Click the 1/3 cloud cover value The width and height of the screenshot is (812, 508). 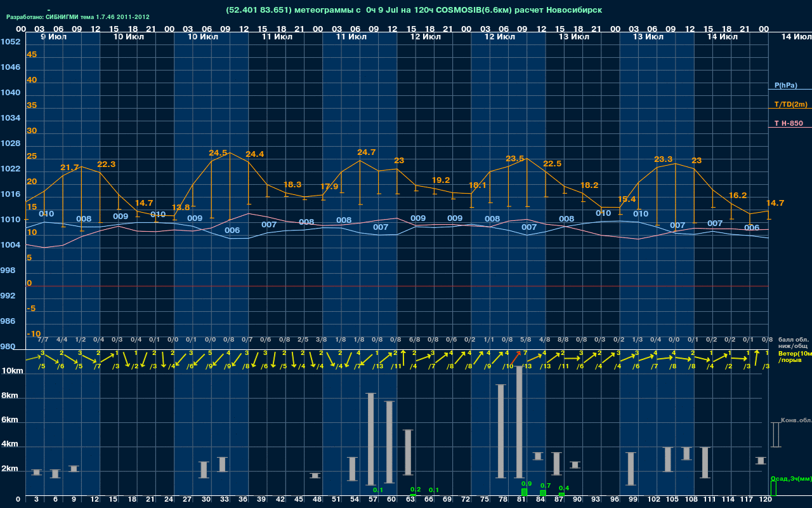(638, 340)
